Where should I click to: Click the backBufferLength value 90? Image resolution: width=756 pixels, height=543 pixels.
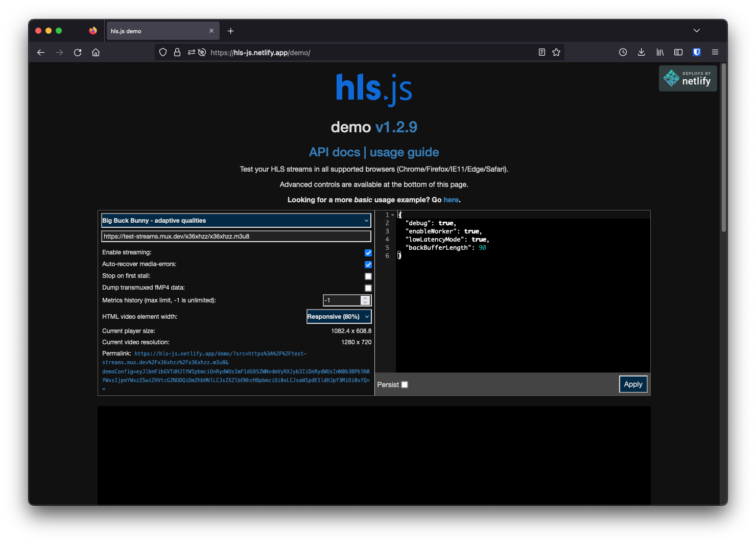(x=482, y=248)
